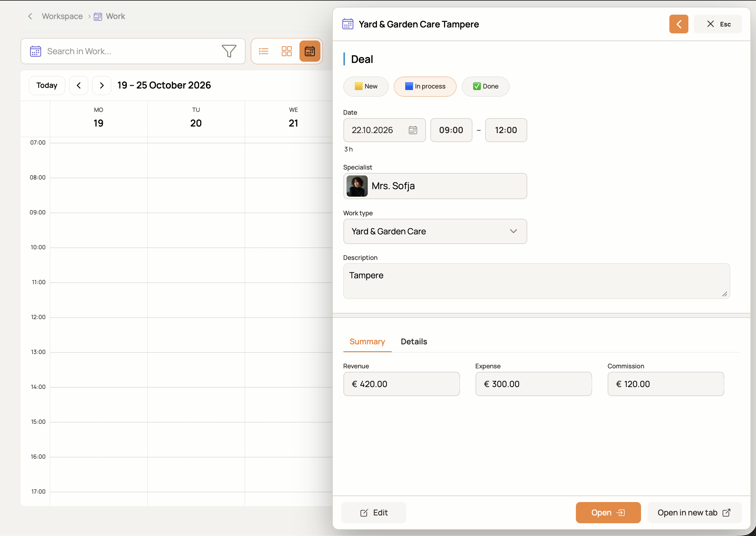Go to previous week arrow
This screenshot has width=756, height=536.
click(79, 85)
